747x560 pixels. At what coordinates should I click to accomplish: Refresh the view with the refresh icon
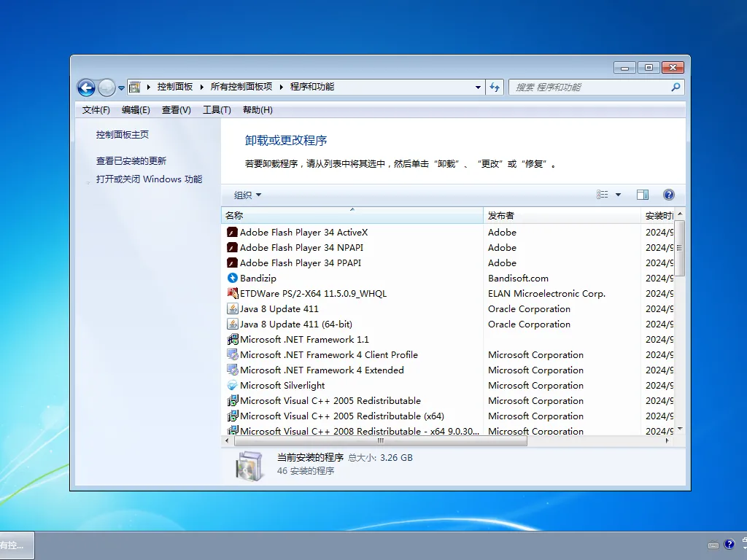[x=495, y=86]
